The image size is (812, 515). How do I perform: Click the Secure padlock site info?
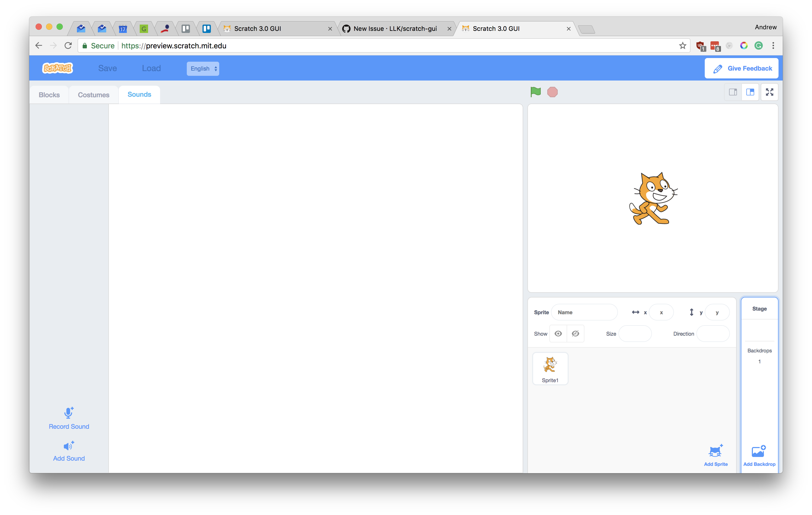tap(99, 45)
